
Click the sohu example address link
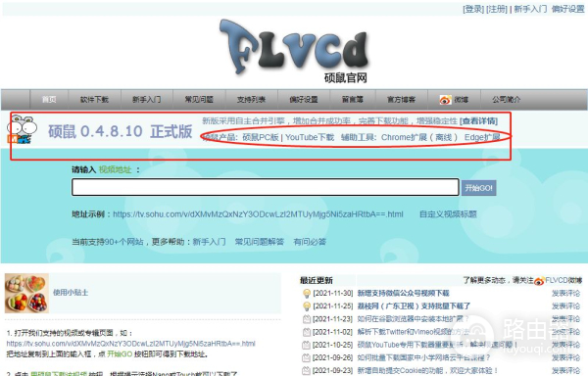258,214
